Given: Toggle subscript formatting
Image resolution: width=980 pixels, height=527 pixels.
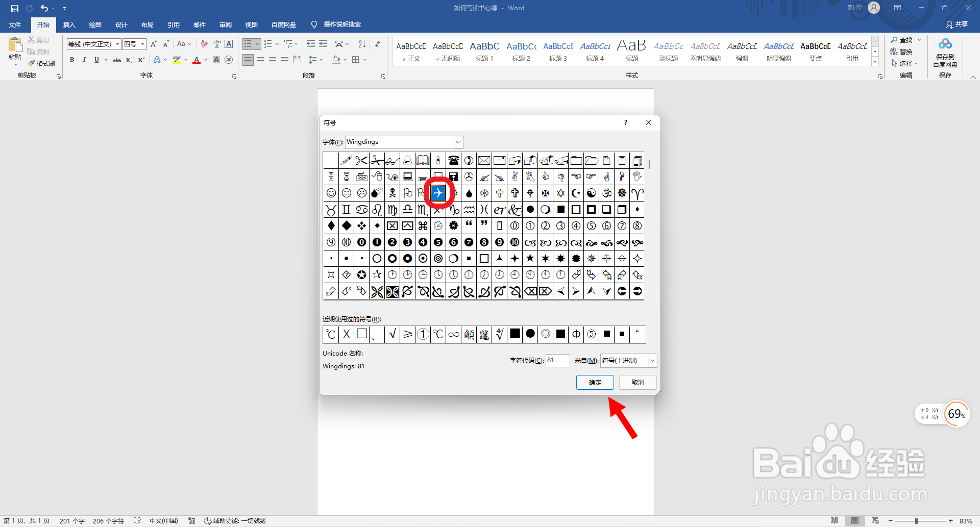Looking at the screenshot, I should [129, 60].
